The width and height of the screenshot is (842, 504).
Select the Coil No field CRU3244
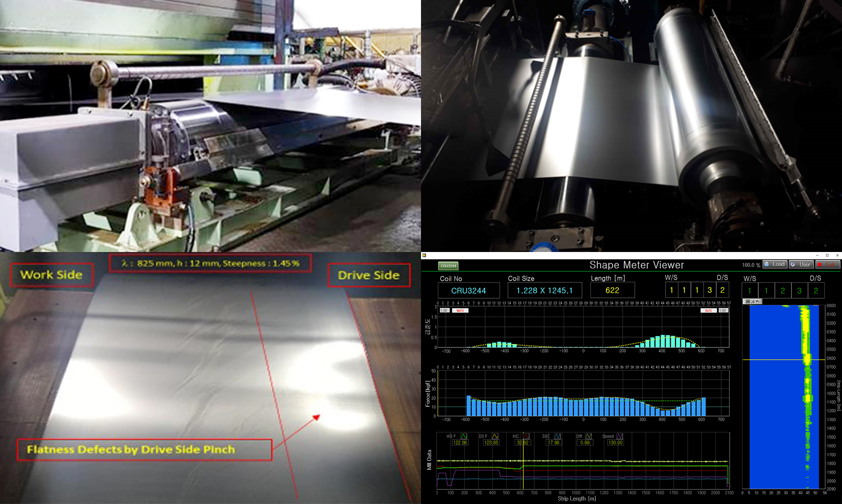pyautogui.click(x=469, y=290)
